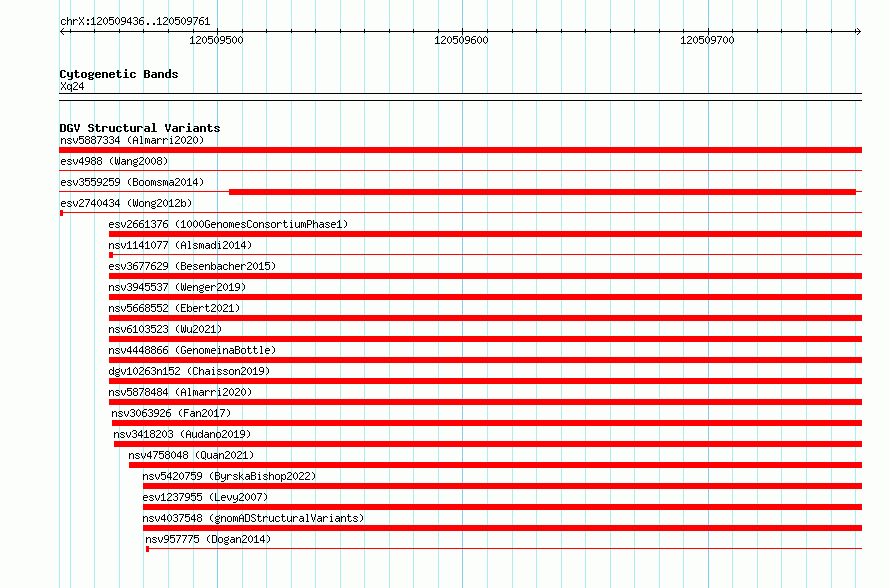Select dgv10263n152 (Chaisson2019) label
The image size is (890, 588).
[x=189, y=371]
